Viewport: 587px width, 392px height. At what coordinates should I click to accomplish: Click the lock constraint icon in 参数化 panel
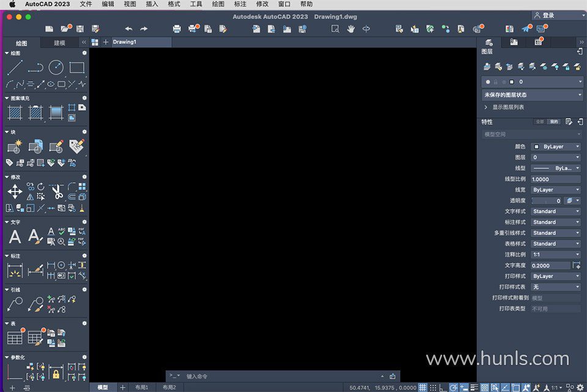(x=56, y=374)
